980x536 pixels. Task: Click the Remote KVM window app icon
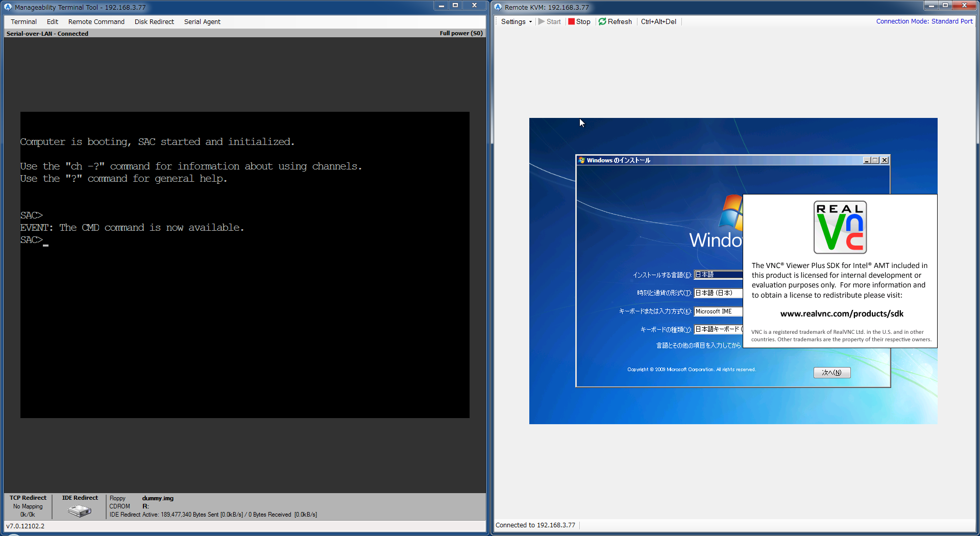point(498,7)
